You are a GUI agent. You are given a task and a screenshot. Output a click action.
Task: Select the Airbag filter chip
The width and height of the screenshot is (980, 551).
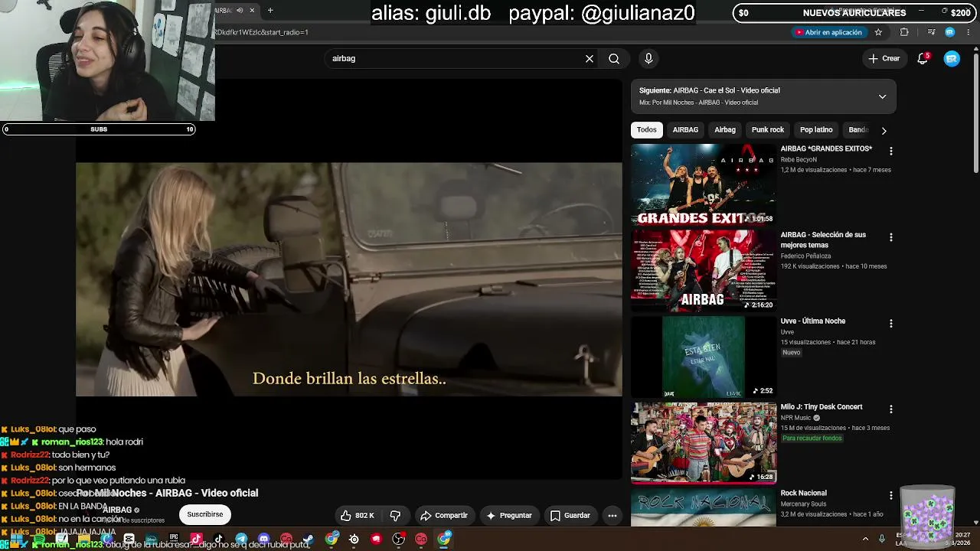click(725, 130)
